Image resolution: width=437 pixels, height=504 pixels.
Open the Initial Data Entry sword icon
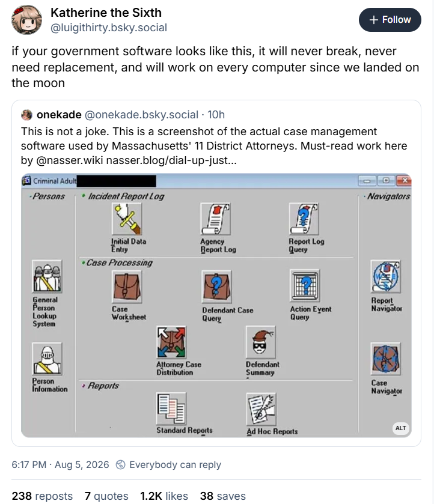point(127,219)
